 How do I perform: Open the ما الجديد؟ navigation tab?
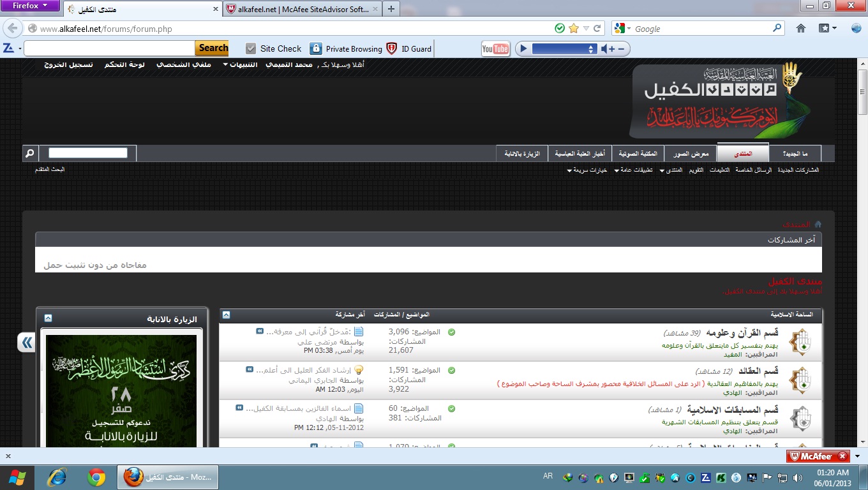point(795,154)
